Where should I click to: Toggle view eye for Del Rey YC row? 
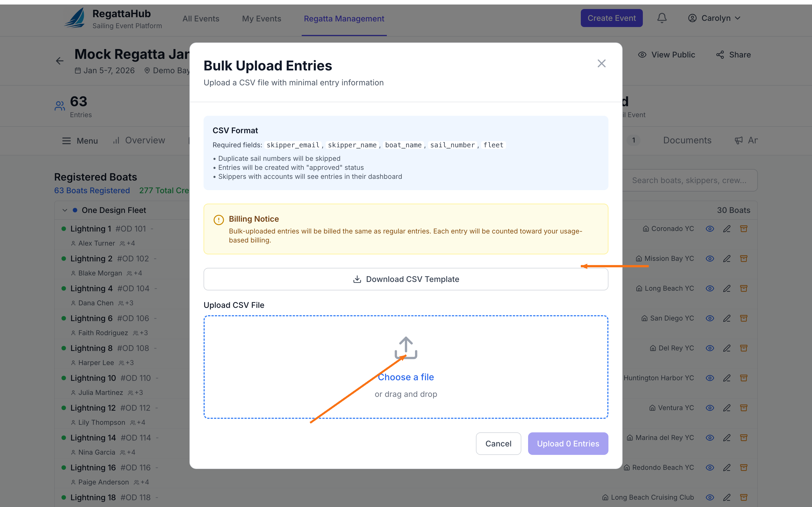coord(710,348)
